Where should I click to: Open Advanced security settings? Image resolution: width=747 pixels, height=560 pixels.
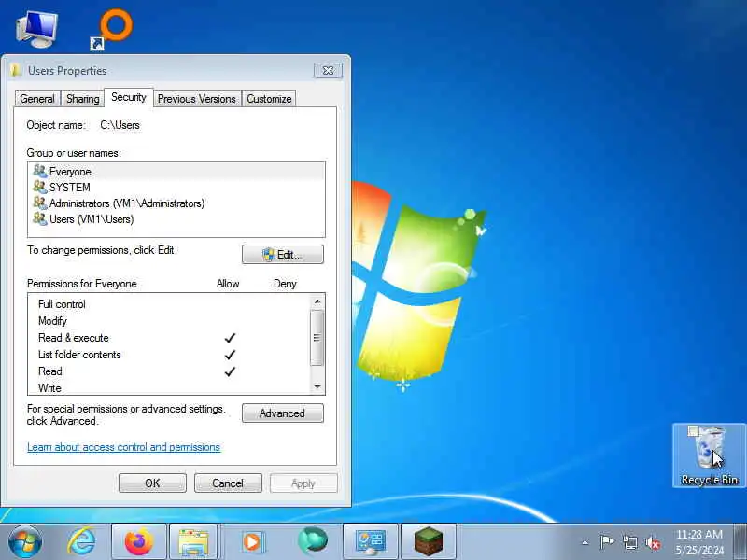pyautogui.click(x=283, y=413)
